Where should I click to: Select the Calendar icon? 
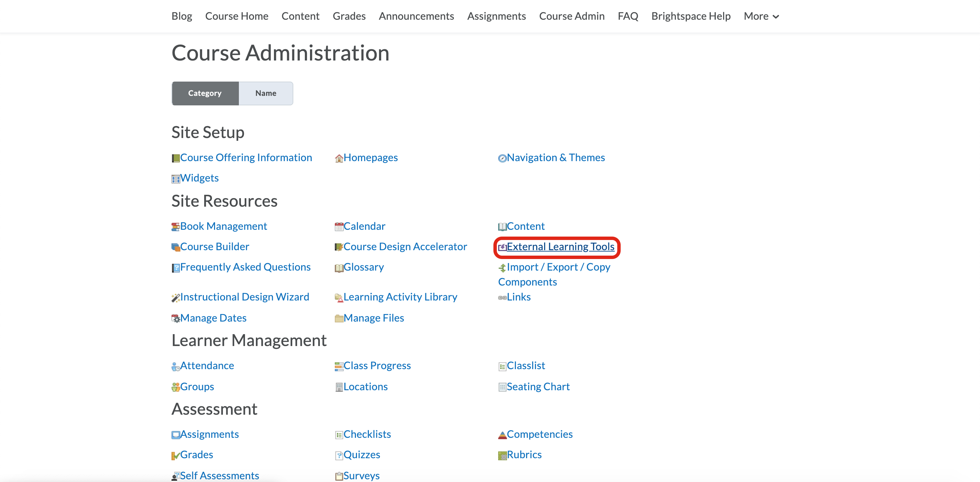pos(339,226)
